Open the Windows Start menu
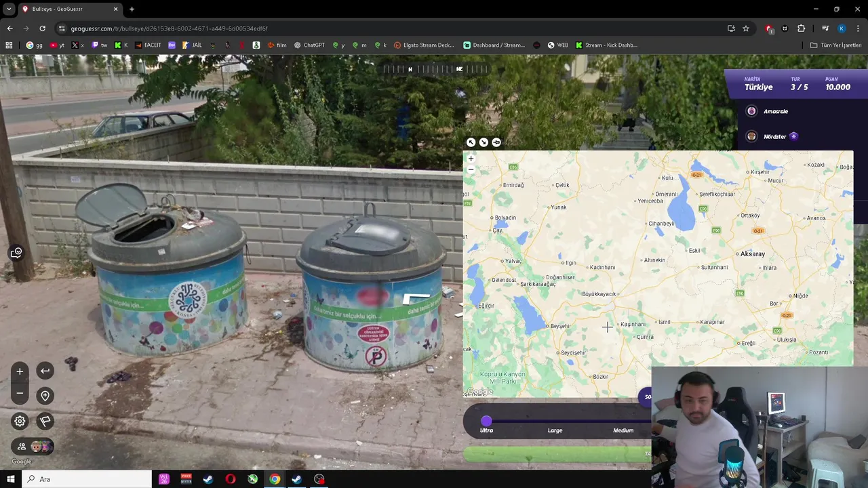Image resolution: width=868 pixels, height=488 pixels. point(10,479)
